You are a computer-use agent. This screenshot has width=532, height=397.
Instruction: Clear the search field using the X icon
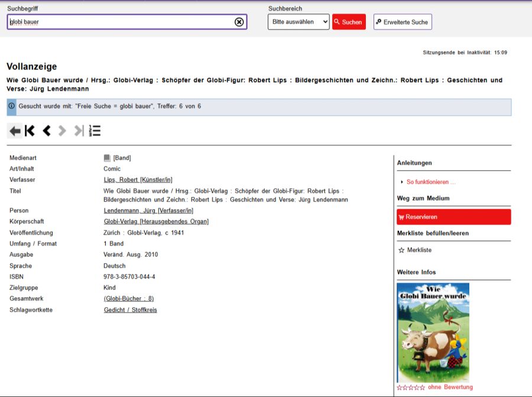(239, 22)
